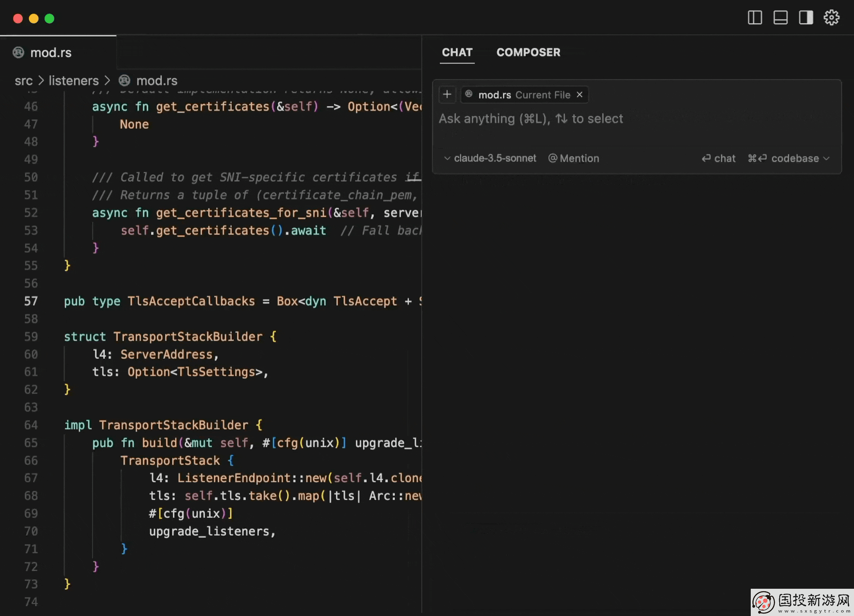The width and height of the screenshot is (854, 616).
Task: Expand the codebase options chevron
Action: (x=826, y=159)
